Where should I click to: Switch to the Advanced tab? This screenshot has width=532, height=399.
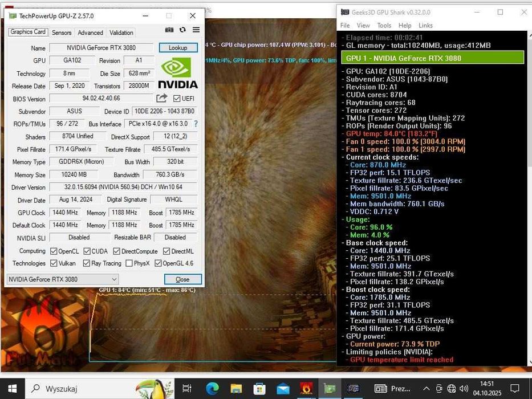[x=90, y=32]
